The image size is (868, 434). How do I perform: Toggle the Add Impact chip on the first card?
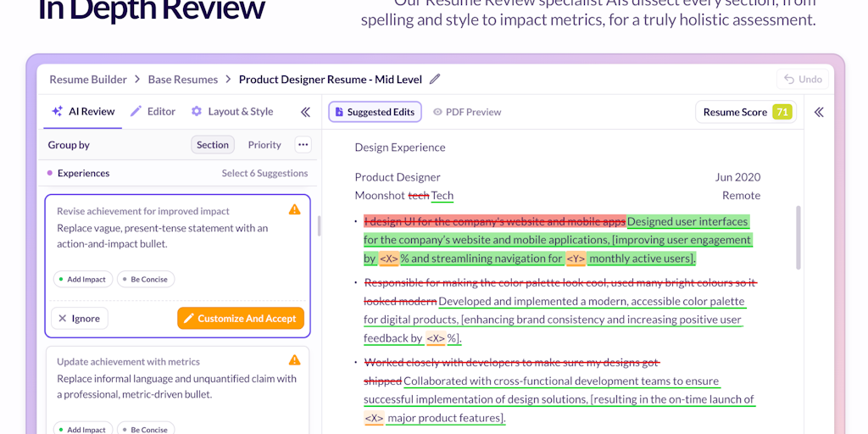(82, 279)
